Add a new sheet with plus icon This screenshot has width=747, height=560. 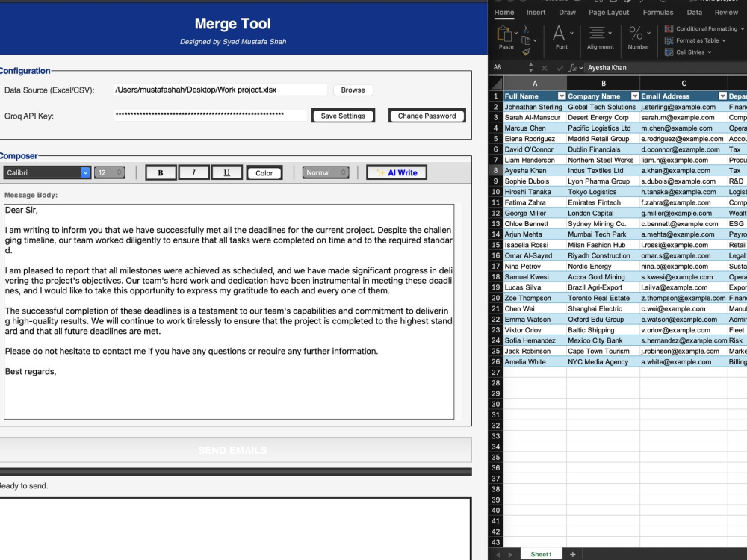(573, 554)
